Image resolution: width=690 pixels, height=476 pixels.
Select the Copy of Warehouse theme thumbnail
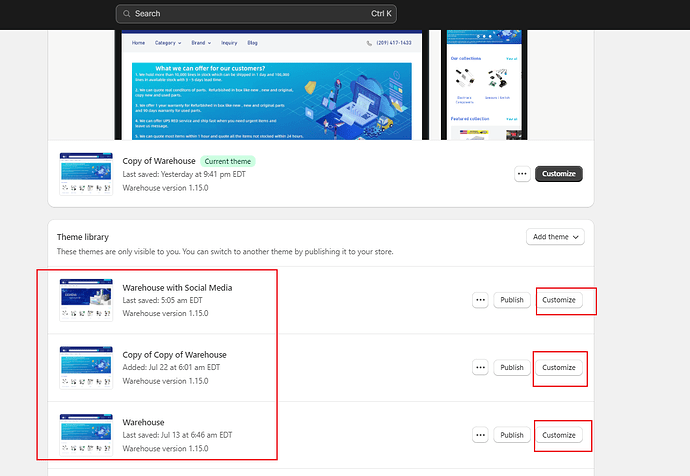(86, 174)
